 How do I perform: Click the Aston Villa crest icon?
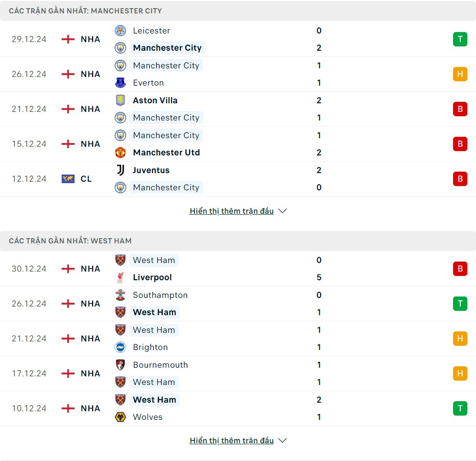(x=120, y=100)
